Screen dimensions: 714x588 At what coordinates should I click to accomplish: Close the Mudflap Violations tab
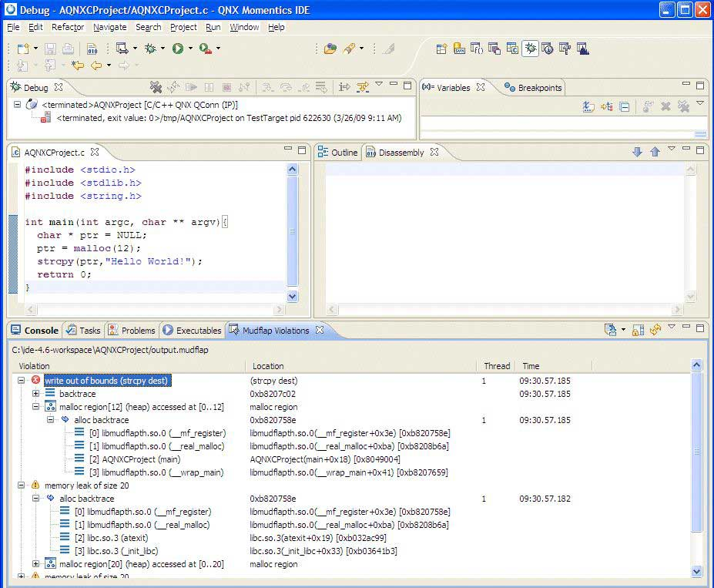click(320, 330)
